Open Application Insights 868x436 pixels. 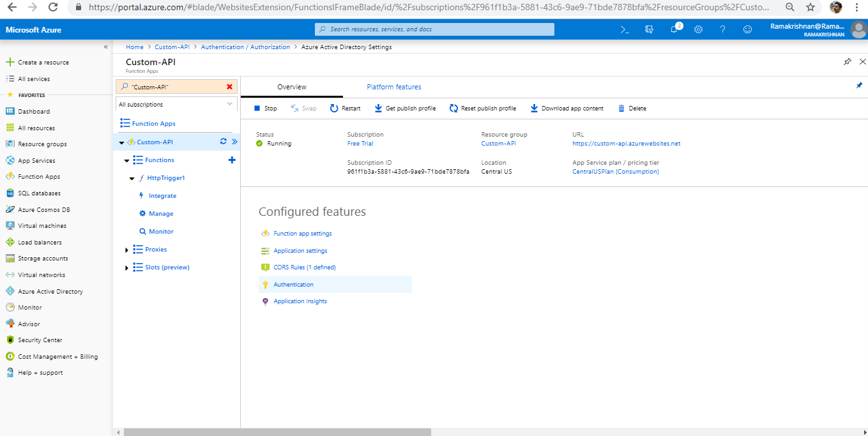(x=300, y=301)
